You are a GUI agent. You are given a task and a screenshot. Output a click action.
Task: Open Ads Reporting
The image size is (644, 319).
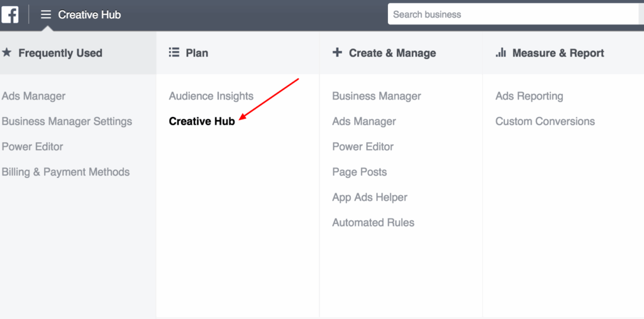(x=530, y=96)
